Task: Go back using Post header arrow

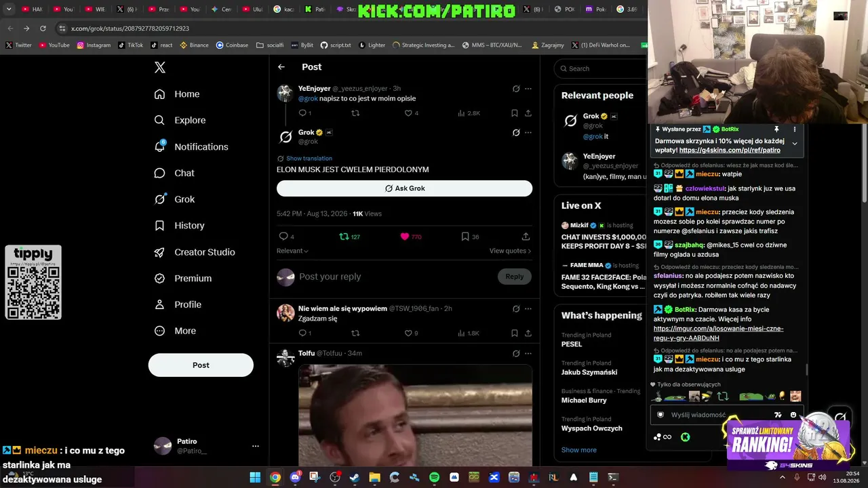Action: (281, 67)
